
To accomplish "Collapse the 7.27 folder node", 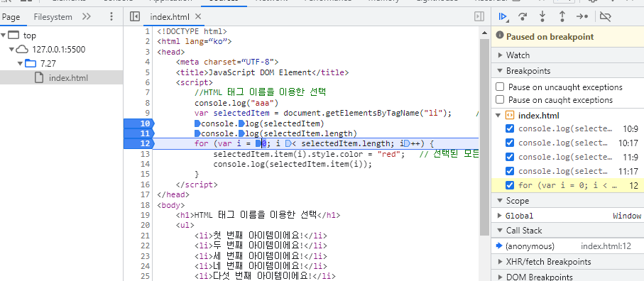I will (20, 64).
